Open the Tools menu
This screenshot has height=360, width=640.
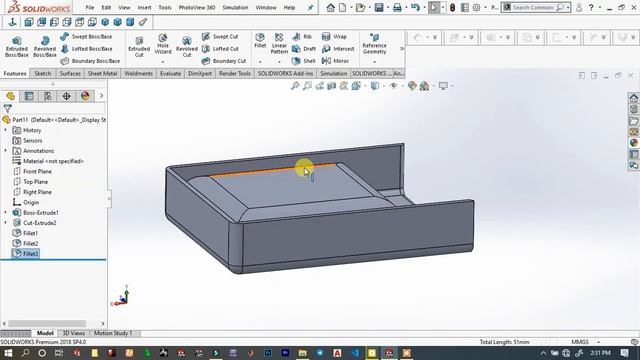click(165, 7)
